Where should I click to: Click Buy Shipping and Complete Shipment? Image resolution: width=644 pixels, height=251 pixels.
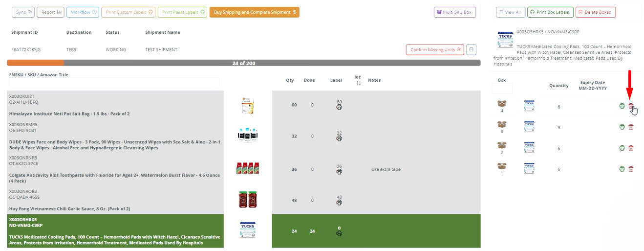pos(254,12)
